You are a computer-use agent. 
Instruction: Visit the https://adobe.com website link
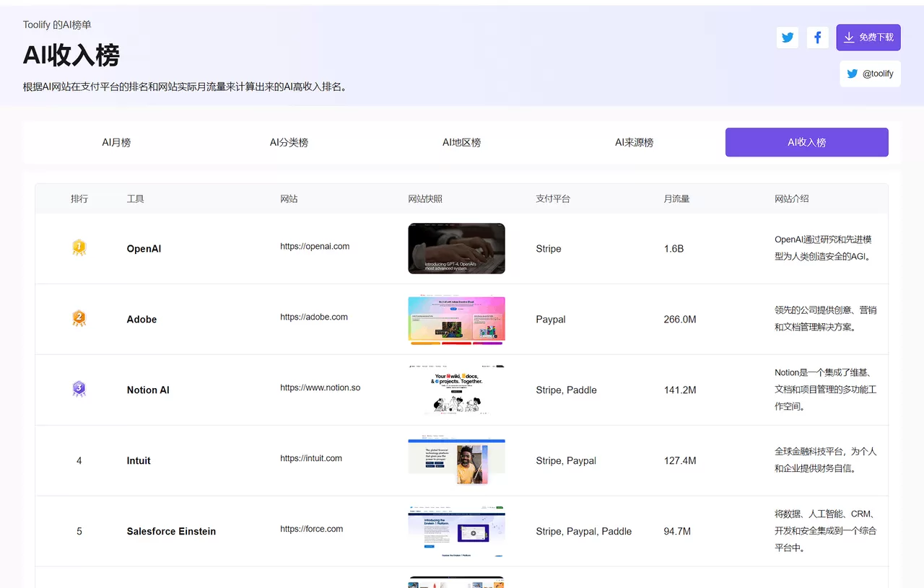pyautogui.click(x=313, y=316)
